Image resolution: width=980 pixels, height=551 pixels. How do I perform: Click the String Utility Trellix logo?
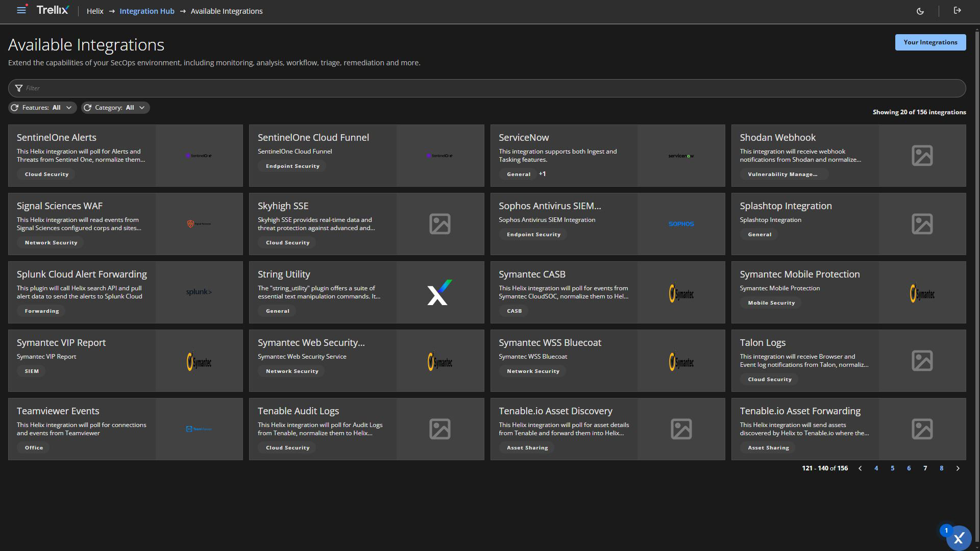[x=439, y=292]
